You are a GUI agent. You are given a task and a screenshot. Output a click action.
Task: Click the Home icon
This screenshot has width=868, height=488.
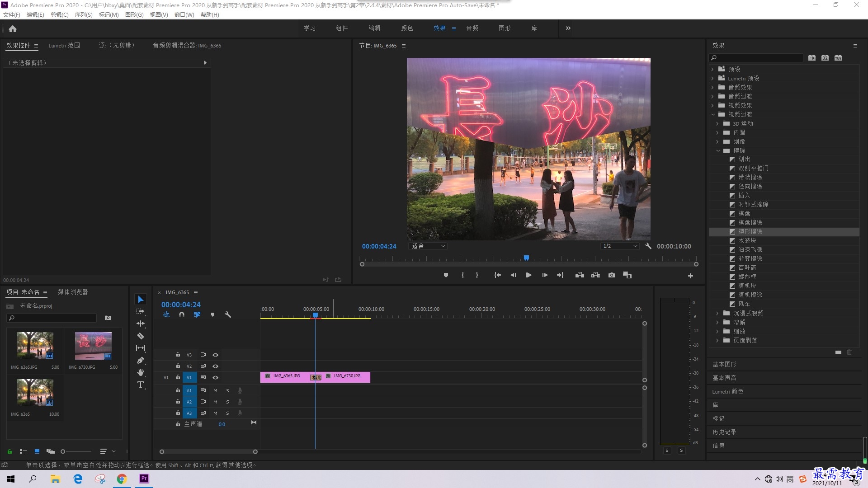pos(13,28)
